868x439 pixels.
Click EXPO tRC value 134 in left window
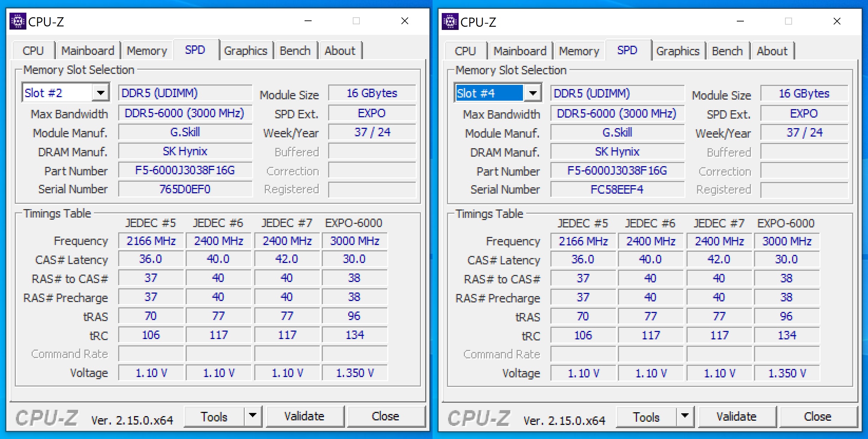pyautogui.click(x=355, y=335)
